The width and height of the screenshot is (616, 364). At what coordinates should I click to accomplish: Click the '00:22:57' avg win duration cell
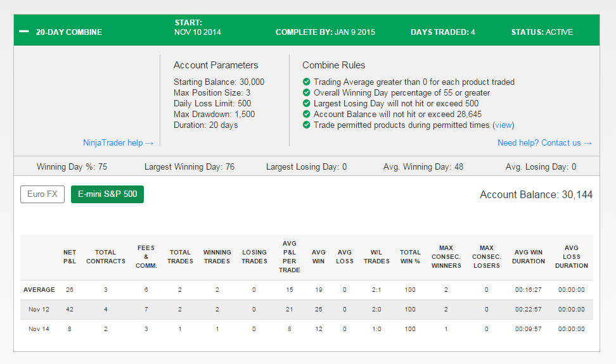coord(529,309)
